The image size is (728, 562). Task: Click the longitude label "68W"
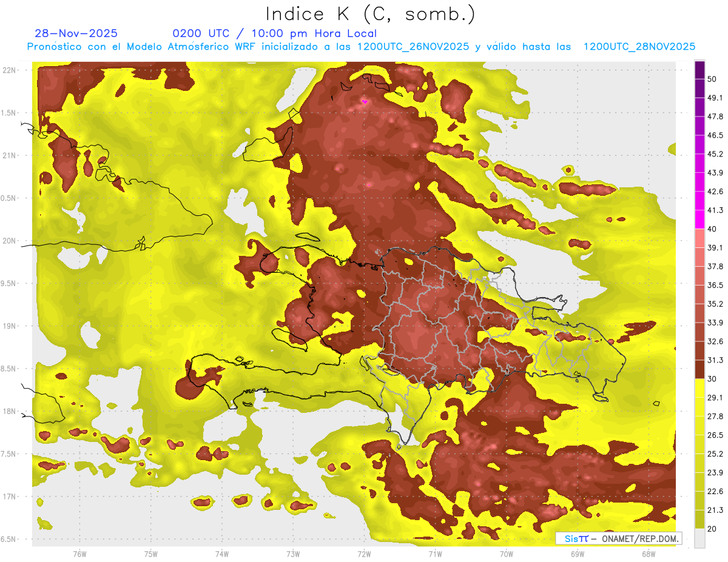(x=648, y=554)
